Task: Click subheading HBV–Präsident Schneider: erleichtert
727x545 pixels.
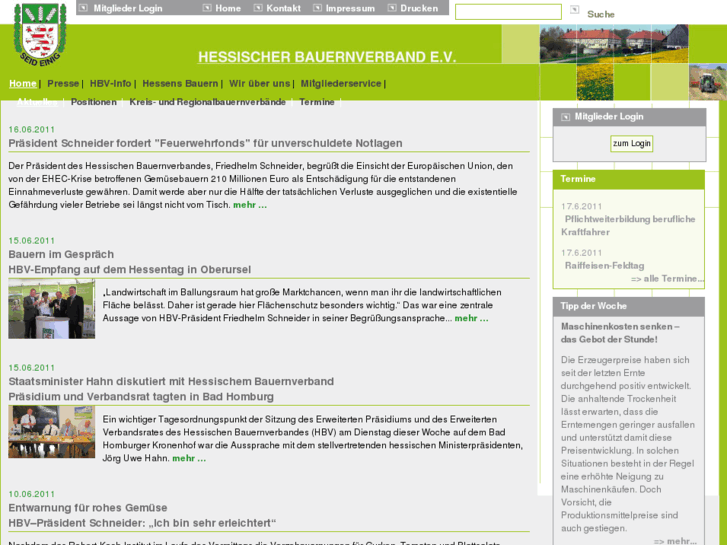Action: point(142,523)
